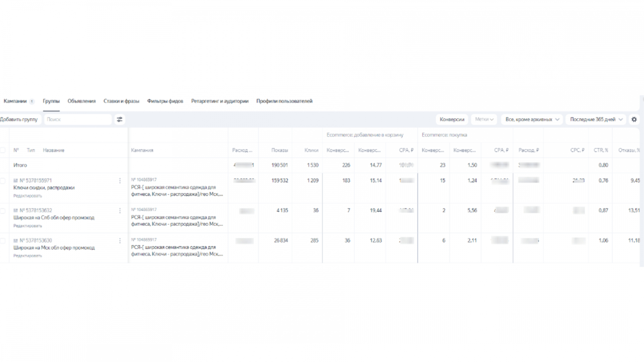Click the Добавить группу button
The height and width of the screenshot is (362, 644).
19,119
